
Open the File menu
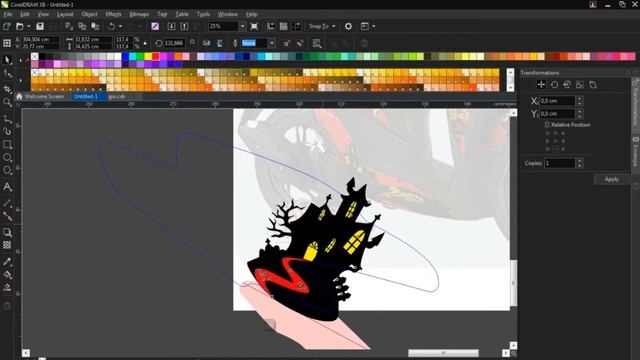(x=7, y=14)
